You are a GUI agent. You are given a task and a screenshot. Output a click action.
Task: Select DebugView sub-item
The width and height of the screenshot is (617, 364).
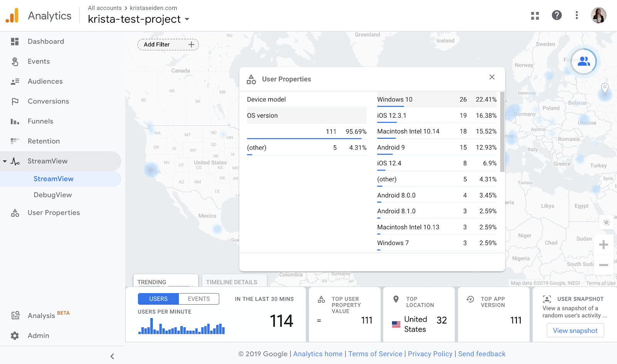point(53,195)
